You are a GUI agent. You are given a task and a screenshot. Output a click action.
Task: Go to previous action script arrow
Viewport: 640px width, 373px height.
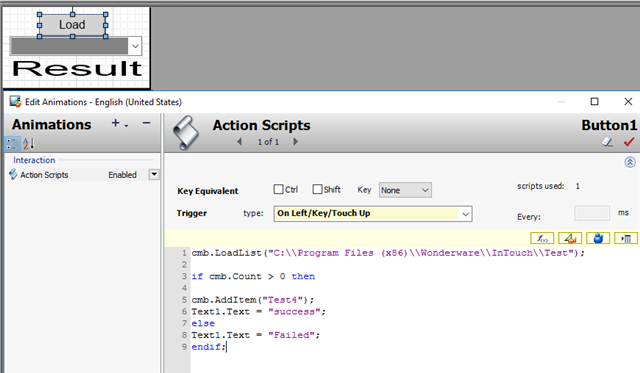[x=240, y=142]
